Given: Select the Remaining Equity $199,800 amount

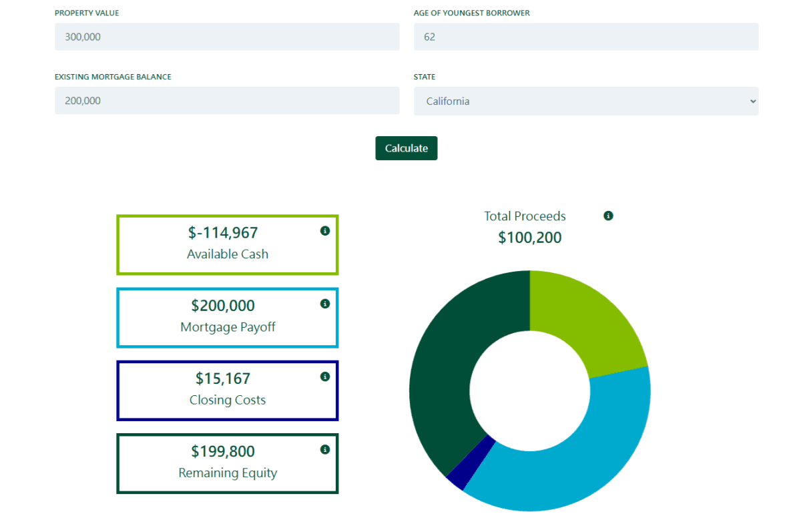Looking at the screenshot, I should 223,451.
